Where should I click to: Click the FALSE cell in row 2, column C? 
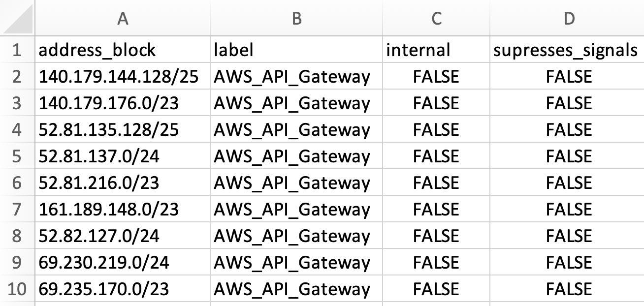435,76
